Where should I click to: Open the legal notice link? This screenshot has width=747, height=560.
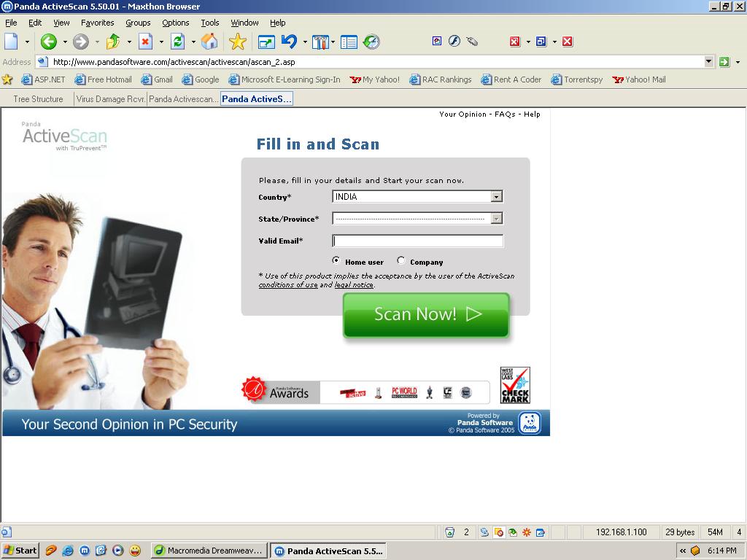pyautogui.click(x=354, y=285)
